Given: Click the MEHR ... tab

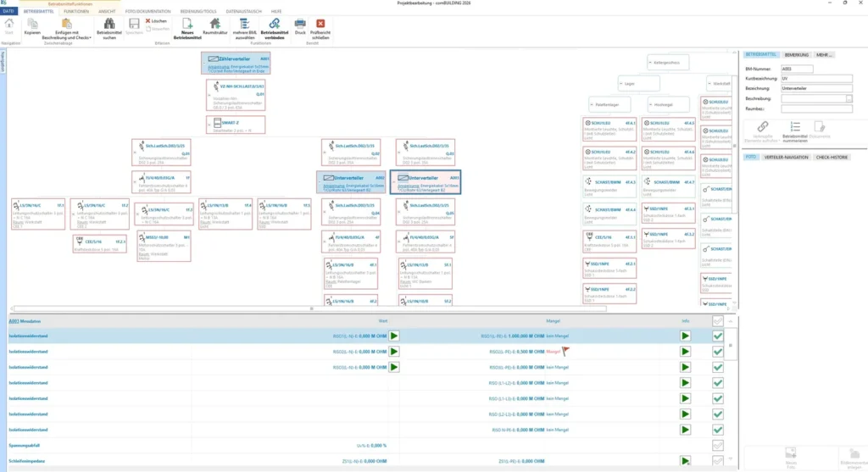Looking at the screenshot, I should click(824, 55).
